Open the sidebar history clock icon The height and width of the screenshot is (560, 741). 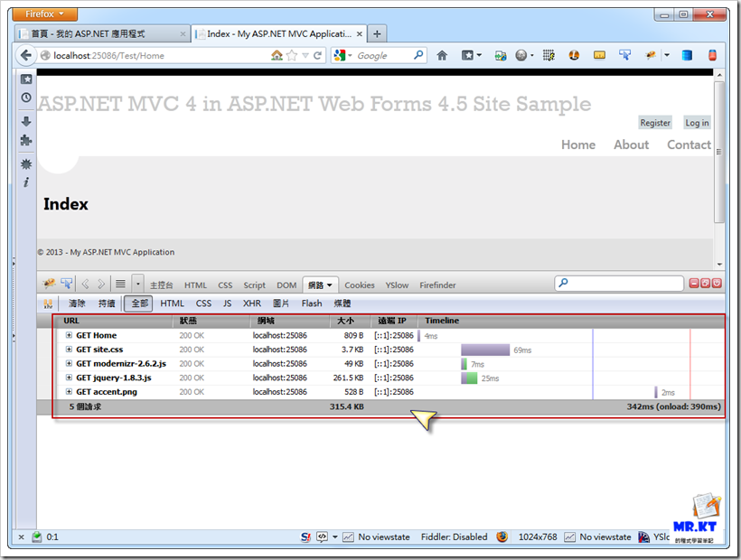[26, 98]
